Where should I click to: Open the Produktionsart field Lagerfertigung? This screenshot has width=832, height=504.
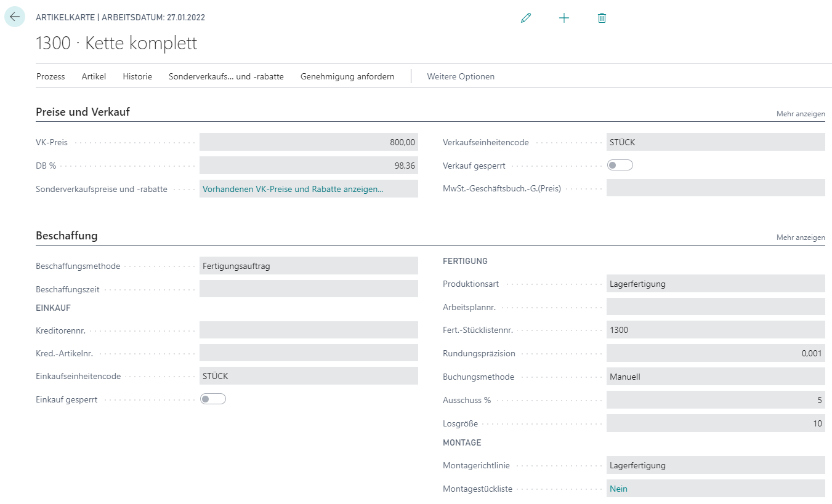click(716, 284)
